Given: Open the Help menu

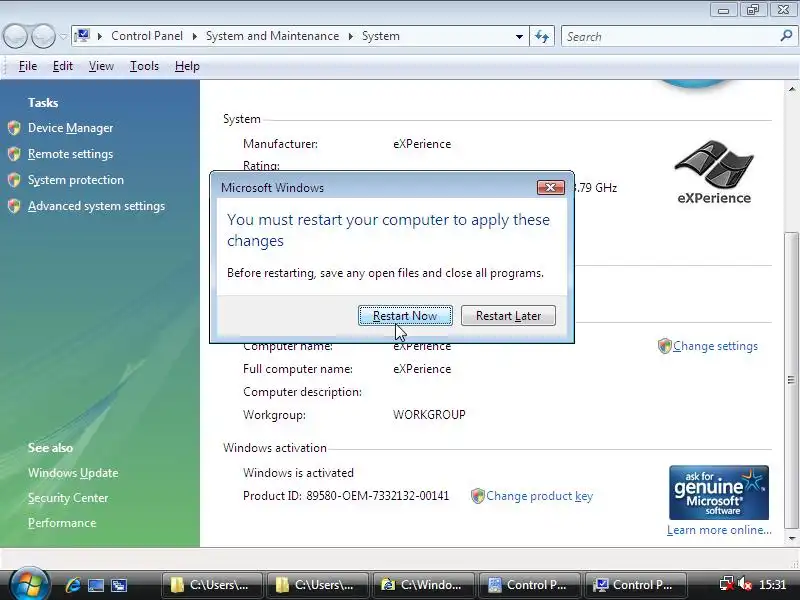Looking at the screenshot, I should (x=187, y=66).
